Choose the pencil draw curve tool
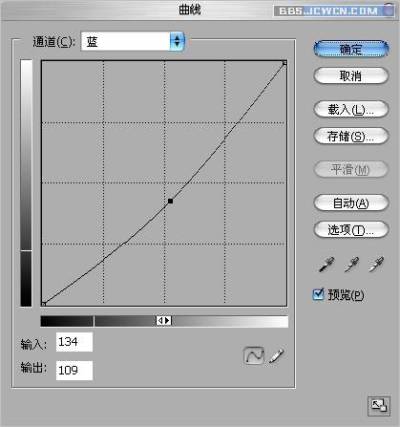The image size is (400, 427). pos(276,355)
